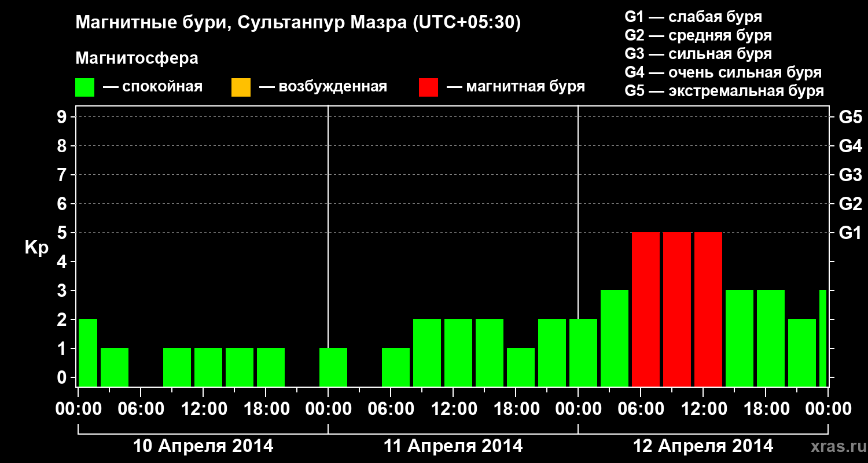Click the '— возбужденная' legend label
This screenshot has width=868, height=463.
tap(323, 87)
